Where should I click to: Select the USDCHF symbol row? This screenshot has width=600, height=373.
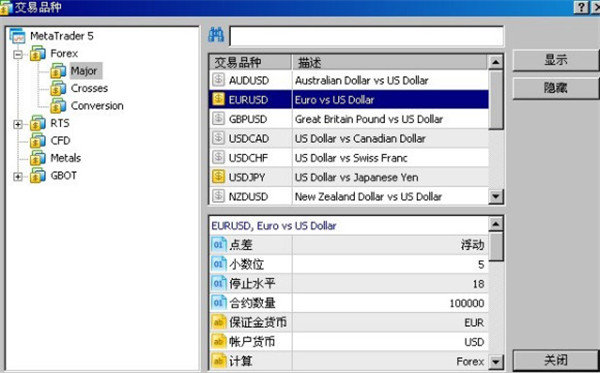349,158
